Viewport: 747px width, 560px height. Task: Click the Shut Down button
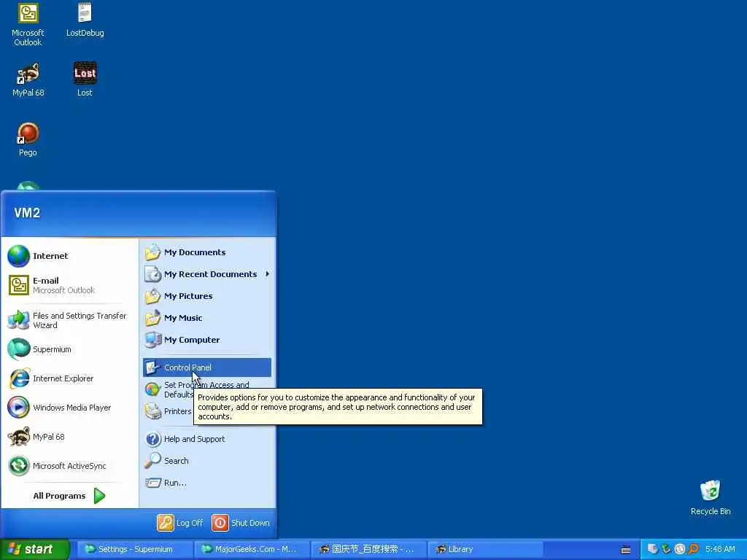(241, 523)
